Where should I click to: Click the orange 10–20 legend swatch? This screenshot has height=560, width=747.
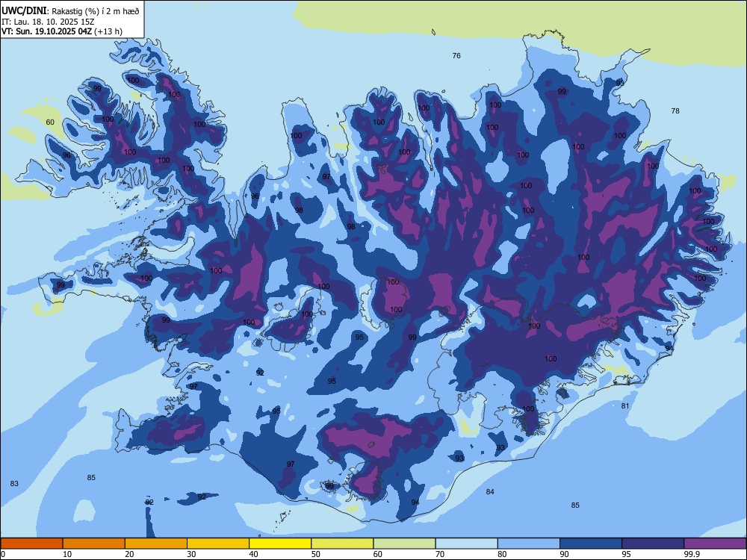[x=94, y=544]
